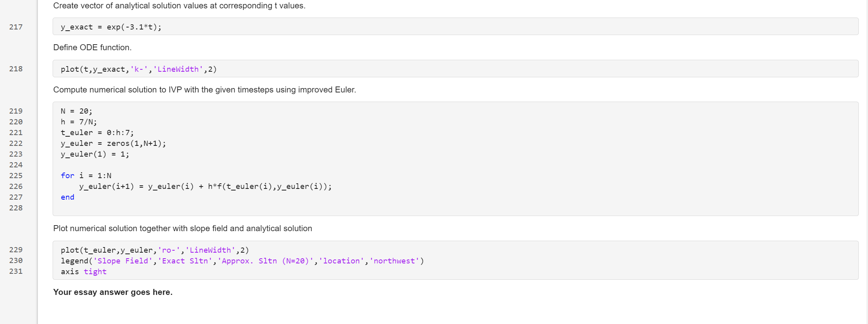The width and height of the screenshot is (868, 324).
Task: Click the code line y_exact = exp(-3.1*t);
Action: [111, 27]
